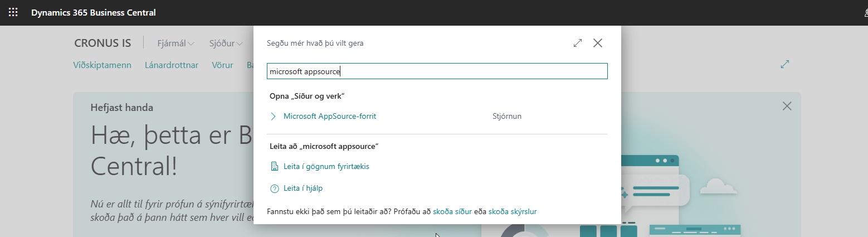868x237 pixels.
Task: Focus the search field containing 'microsoft appsource'
Action: pyautogui.click(x=437, y=71)
